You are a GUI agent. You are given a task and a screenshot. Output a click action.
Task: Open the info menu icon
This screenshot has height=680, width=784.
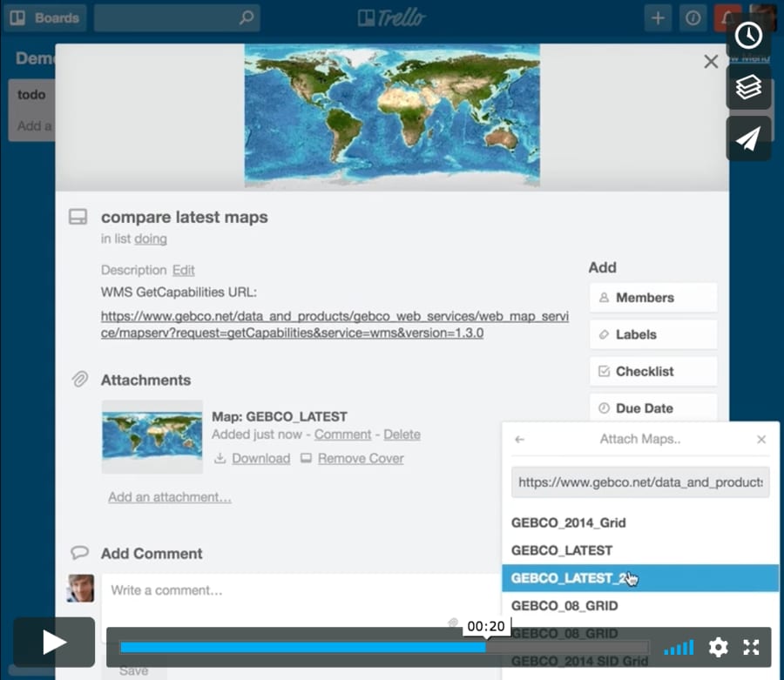point(693,17)
